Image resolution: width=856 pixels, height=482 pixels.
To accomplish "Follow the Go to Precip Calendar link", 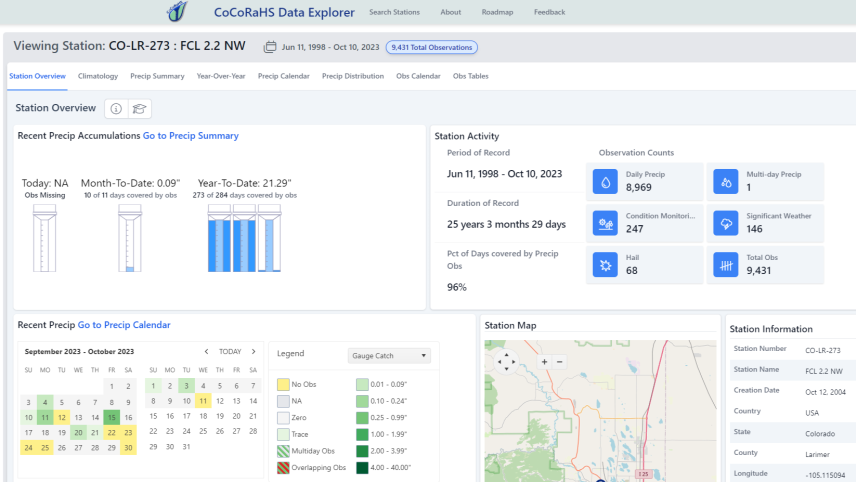I will click(x=124, y=325).
